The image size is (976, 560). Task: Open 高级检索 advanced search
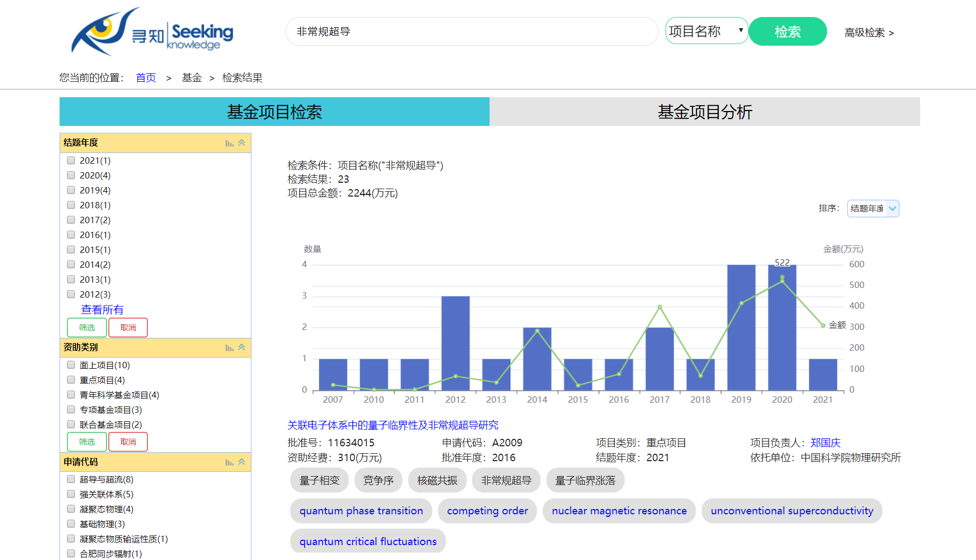(869, 32)
